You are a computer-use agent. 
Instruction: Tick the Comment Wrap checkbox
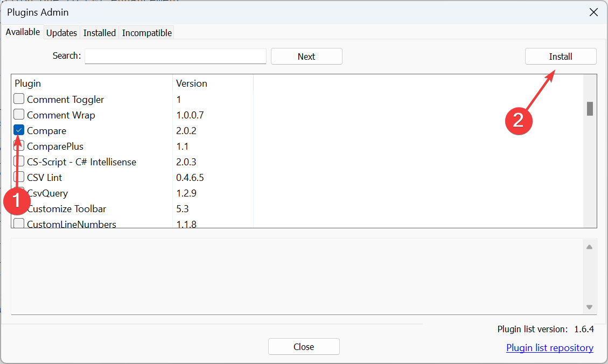click(19, 115)
